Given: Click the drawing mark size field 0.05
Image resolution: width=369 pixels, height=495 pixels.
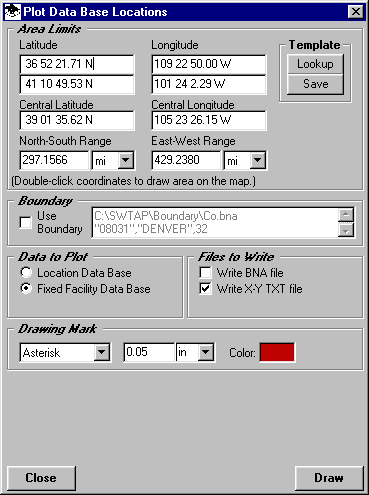Looking at the screenshot, I should 149,352.
